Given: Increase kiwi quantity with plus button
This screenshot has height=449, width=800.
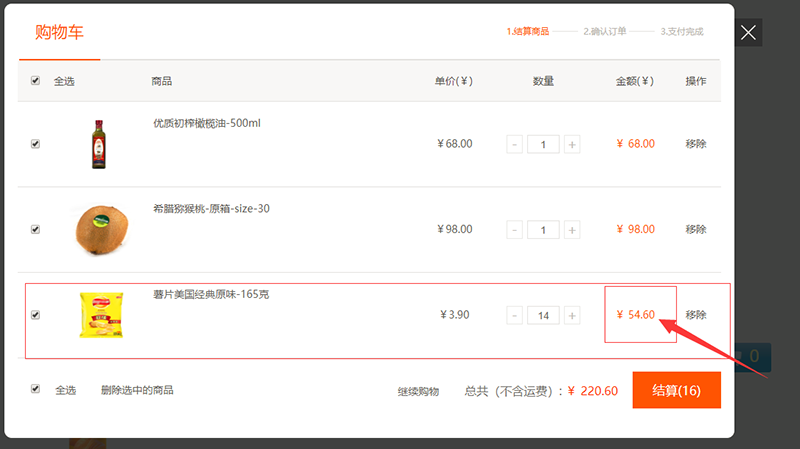Looking at the screenshot, I should (572, 230).
